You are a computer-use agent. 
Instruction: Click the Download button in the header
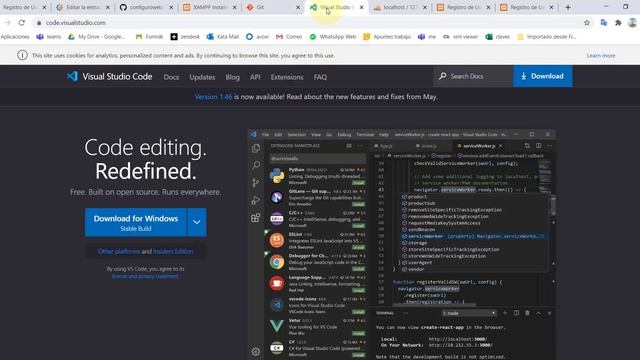coord(542,76)
